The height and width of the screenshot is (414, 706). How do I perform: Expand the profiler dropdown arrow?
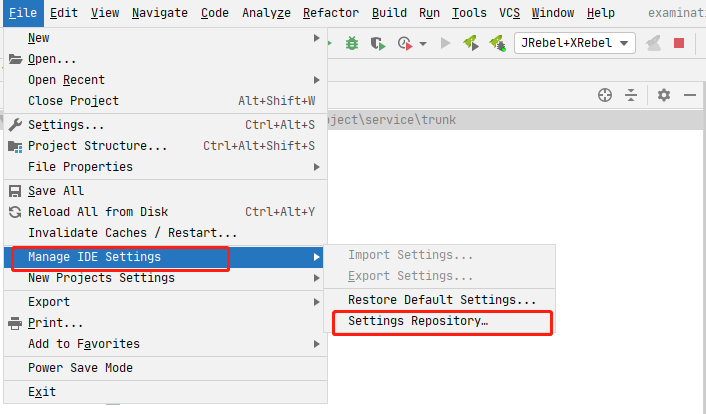pos(423,44)
